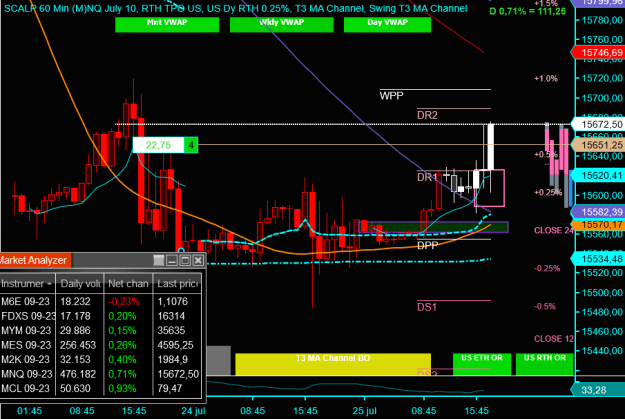Click the tan 15651,25 entry price marker
The height and width of the screenshot is (419, 625).
(x=598, y=145)
